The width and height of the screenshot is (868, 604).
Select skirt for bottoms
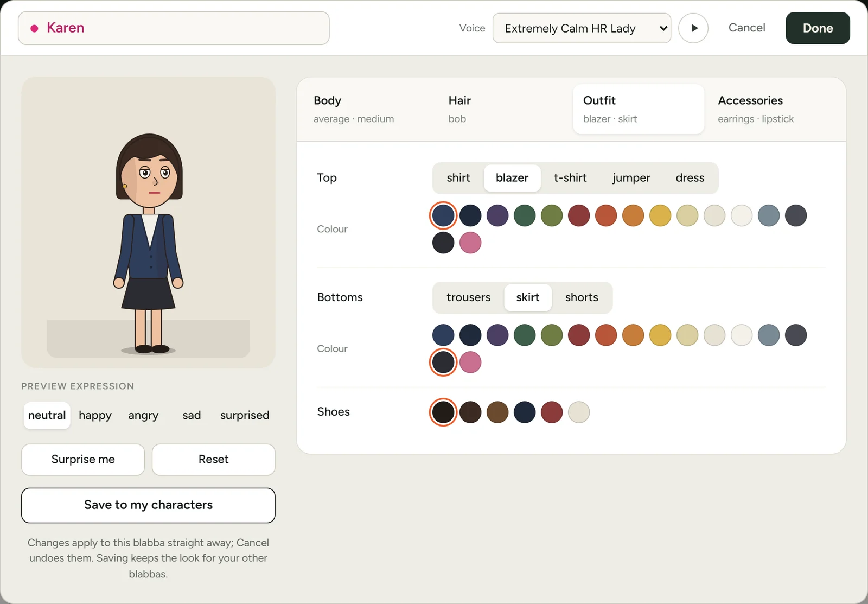(528, 297)
